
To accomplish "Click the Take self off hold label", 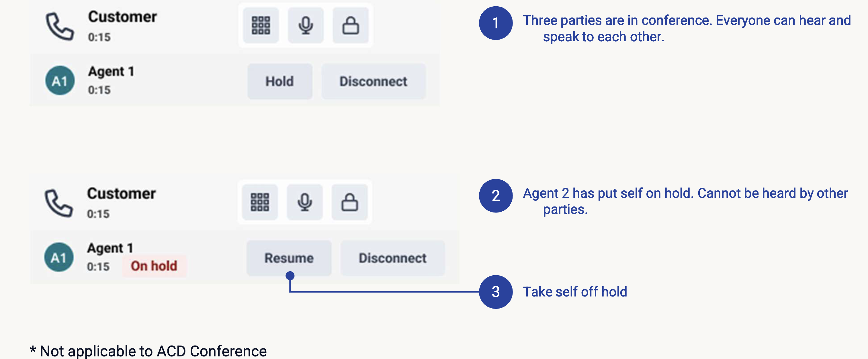I will click(575, 292).
